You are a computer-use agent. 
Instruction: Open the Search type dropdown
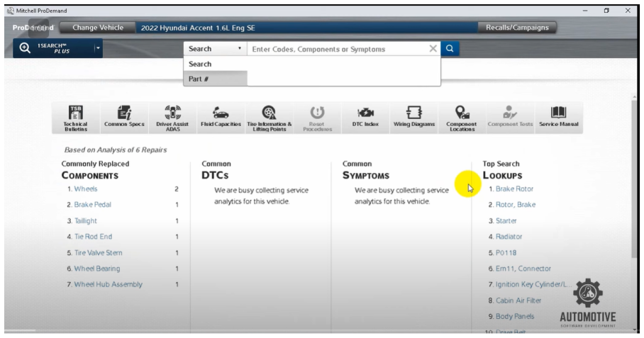coord(215,48)
